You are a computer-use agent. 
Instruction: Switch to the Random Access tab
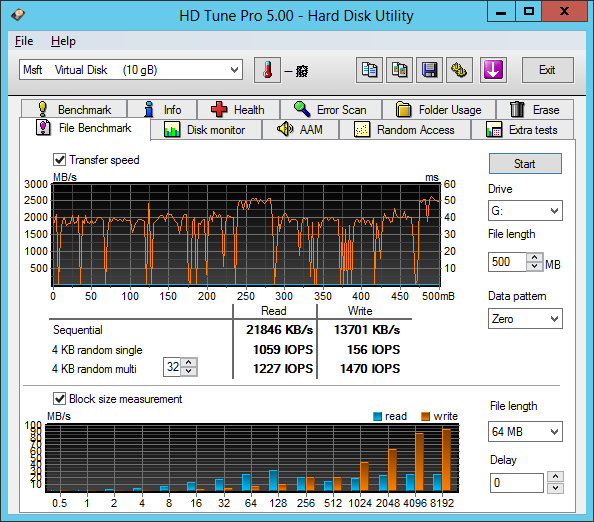[405, 130]
